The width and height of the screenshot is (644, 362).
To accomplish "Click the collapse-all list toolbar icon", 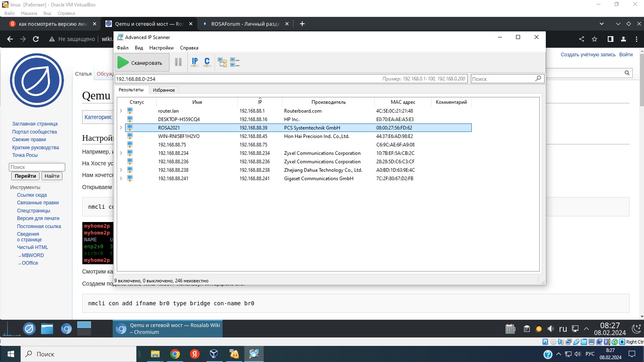I will 235,62.
